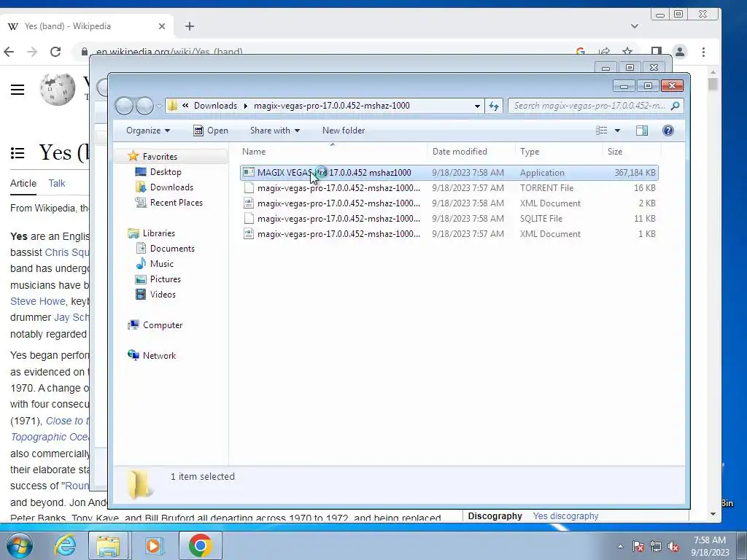Select Libraries in the navigation pane
This screenshot has height=560, width=747.
pyautogui.click(x=158, y=233)
